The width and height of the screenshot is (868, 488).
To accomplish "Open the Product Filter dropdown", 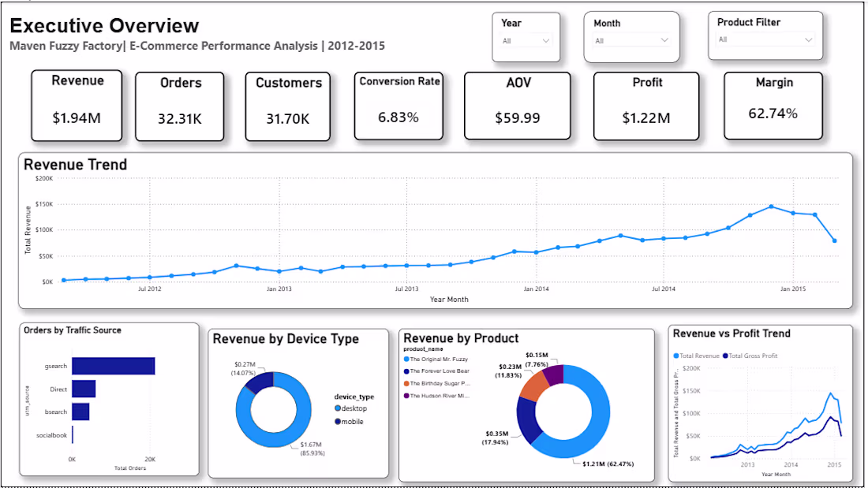I will 765,40.
